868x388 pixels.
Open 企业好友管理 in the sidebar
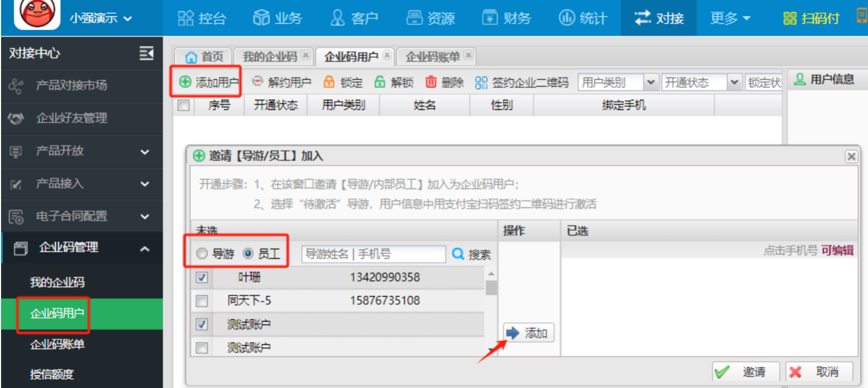point(82,118)
